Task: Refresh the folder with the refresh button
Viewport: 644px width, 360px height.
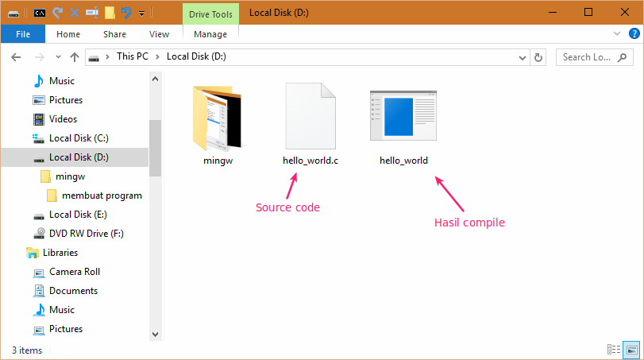Action: pyautogui.click(x=538, y=57)
